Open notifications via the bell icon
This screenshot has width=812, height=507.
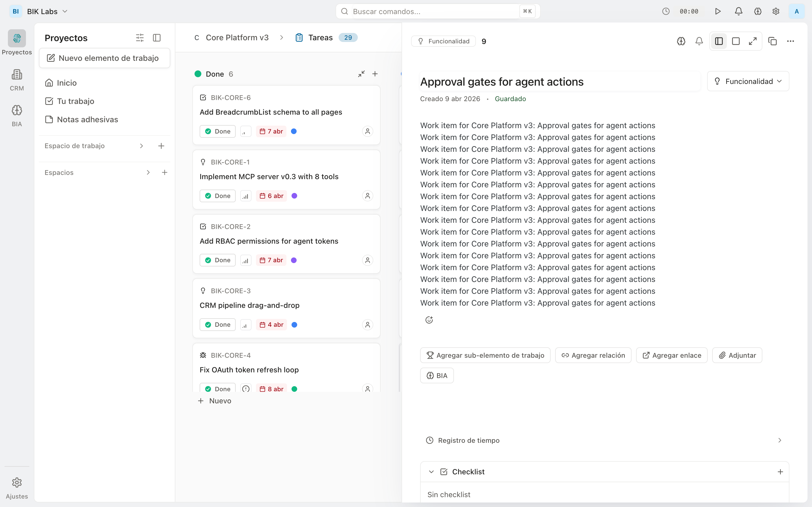point(738,11)
